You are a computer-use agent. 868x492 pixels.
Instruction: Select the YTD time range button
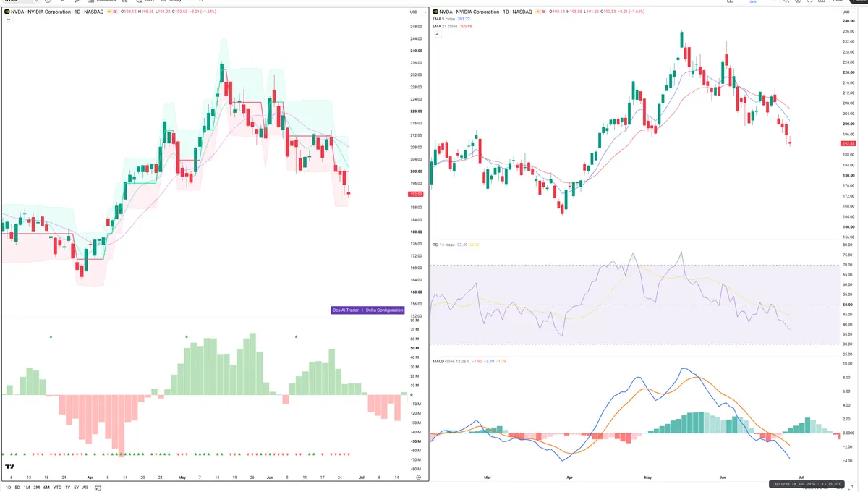(x=57, y=488)
